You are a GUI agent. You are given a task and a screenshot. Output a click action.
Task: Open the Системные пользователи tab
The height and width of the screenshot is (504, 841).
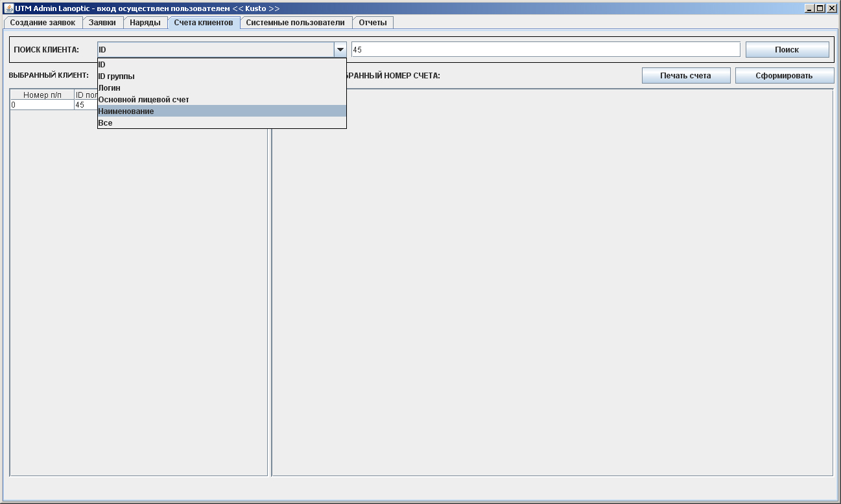coord(296,23)
